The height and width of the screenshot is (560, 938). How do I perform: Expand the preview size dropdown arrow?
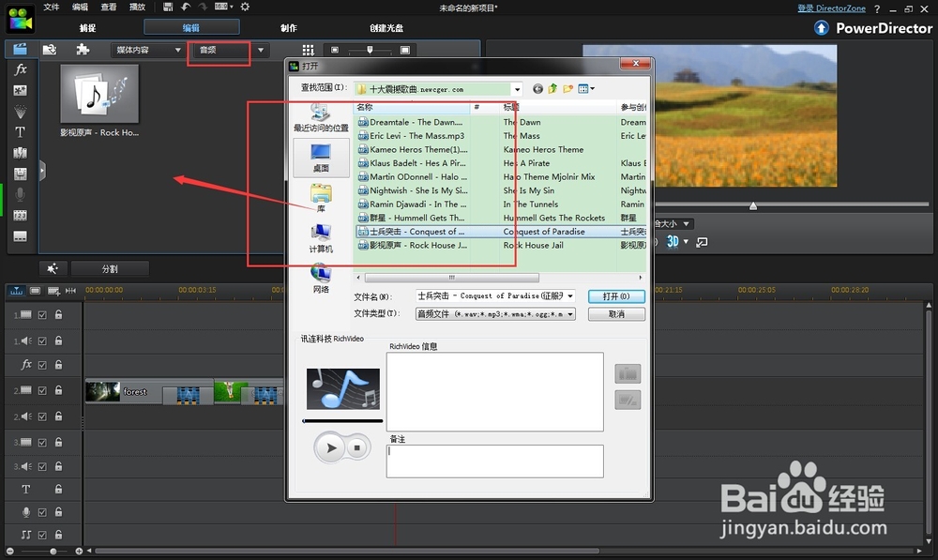click(x=687, y=224)
